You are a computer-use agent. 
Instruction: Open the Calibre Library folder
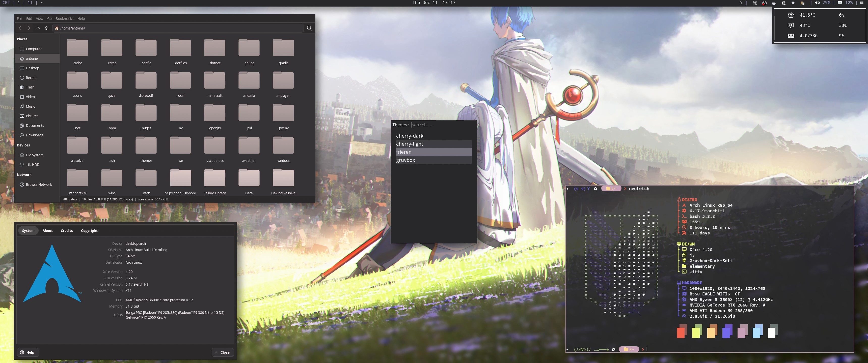coord(215,182)
